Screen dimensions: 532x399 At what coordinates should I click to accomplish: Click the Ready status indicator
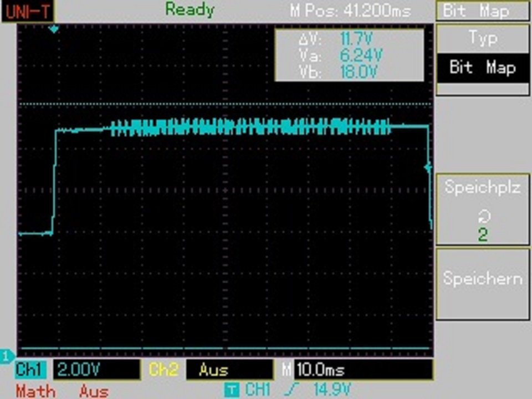(x=190, y=9)
